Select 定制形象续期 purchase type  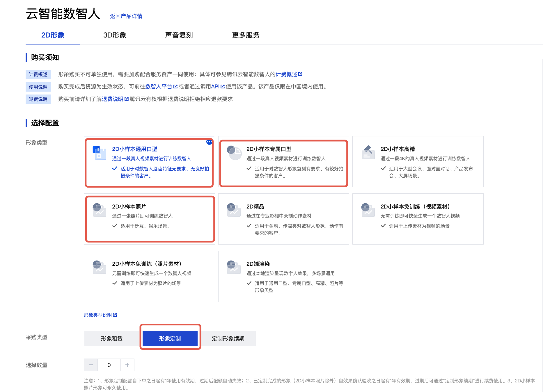click(228, 338)
